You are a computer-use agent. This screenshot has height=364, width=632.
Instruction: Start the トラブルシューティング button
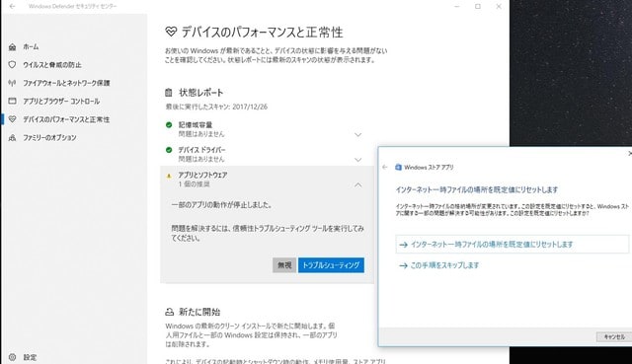click(x=331, y=265)
